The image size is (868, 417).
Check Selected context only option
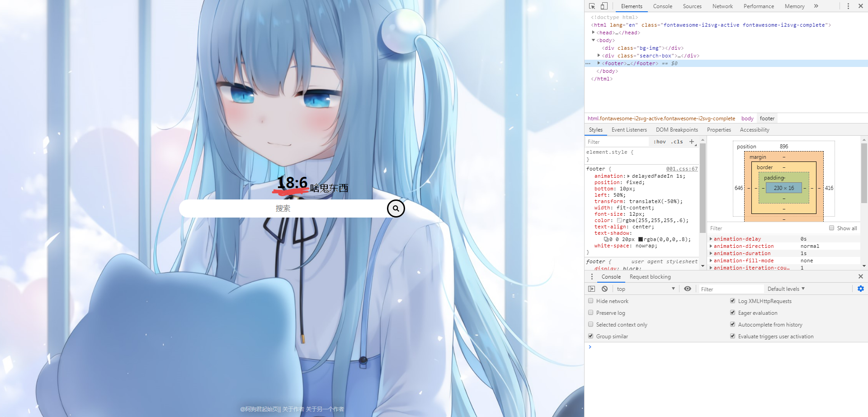591,324
